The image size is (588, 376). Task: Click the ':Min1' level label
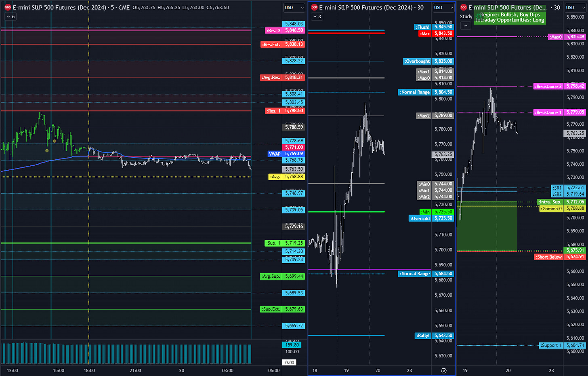click(x=424, y=190)
